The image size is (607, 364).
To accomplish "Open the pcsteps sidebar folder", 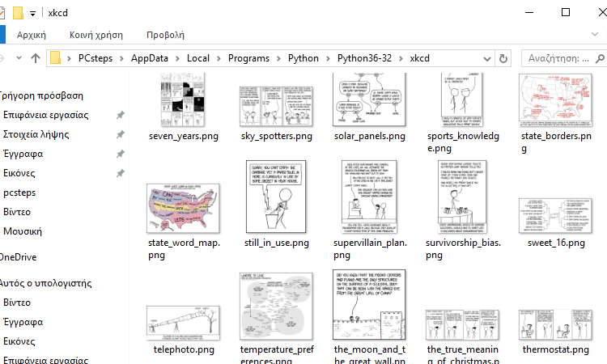I will click(19, 193).
